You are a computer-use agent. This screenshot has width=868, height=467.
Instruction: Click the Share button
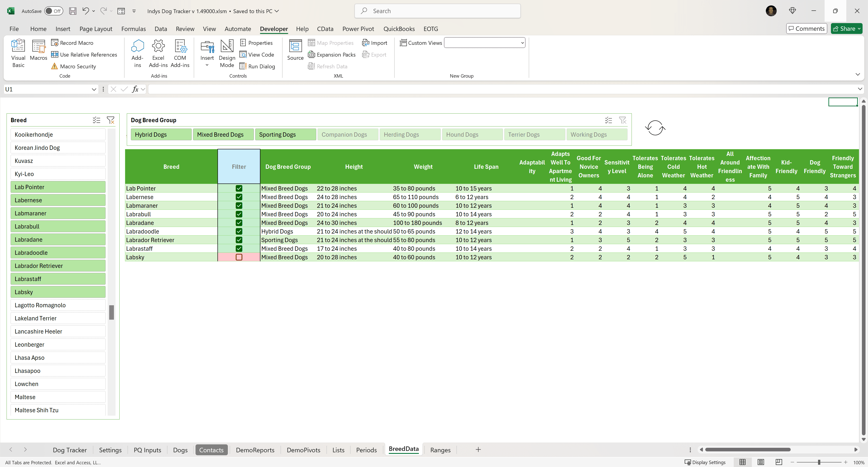[846, 29]
